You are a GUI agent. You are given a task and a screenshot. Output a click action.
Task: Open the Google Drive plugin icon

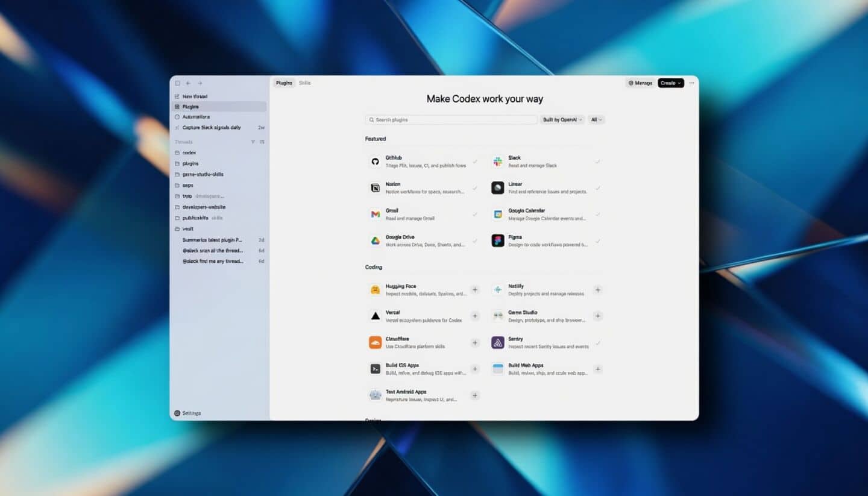point(375,241)
